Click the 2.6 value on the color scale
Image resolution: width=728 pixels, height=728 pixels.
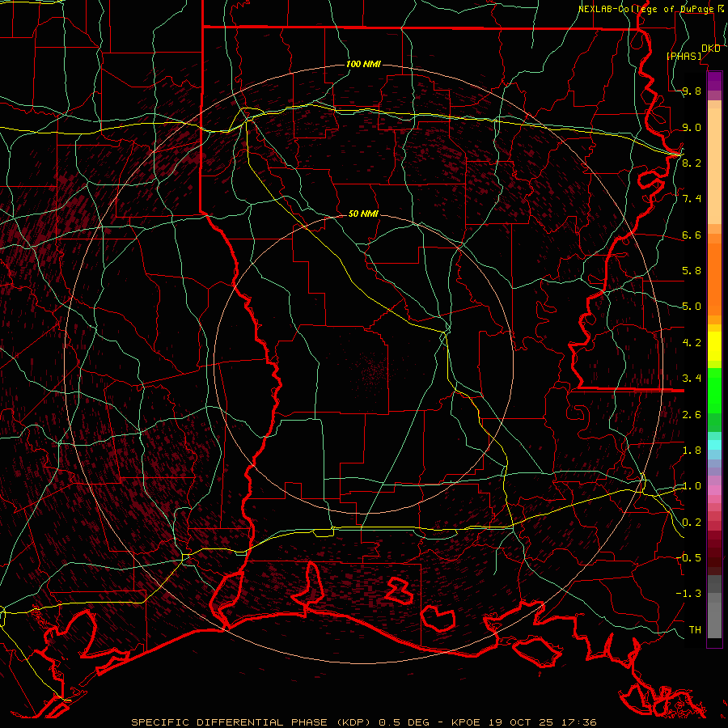(692, 414)
